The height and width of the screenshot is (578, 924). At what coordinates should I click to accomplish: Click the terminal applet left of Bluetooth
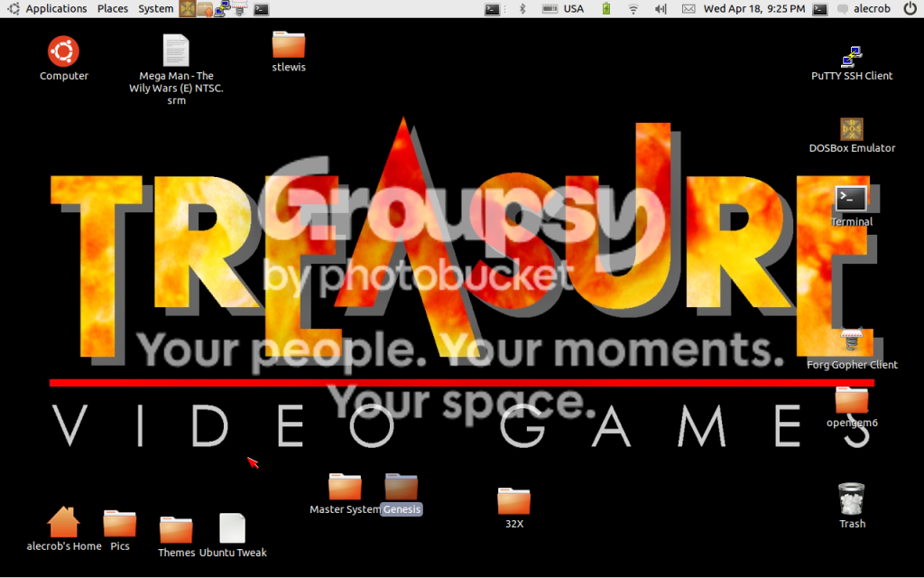click(492, 9)
